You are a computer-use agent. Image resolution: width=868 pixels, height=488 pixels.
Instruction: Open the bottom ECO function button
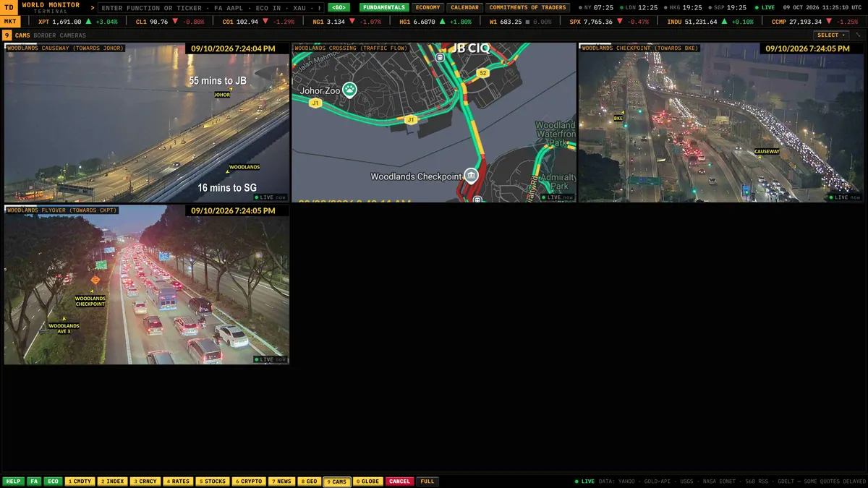click(x=53, y=481)
